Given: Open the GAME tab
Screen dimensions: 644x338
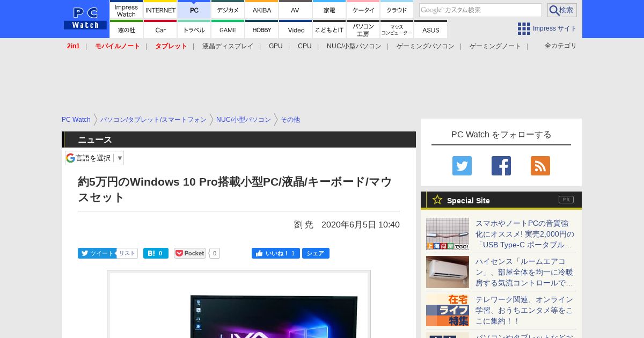Looking at the screenshot, I should coord(228,29).
